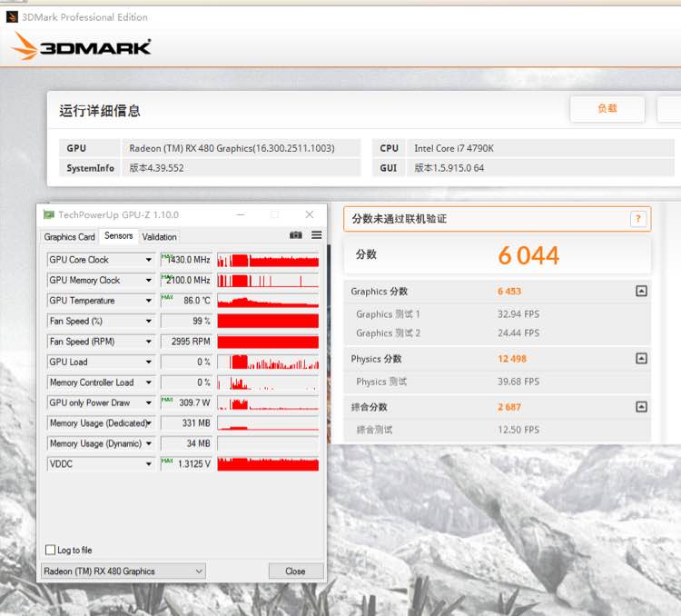Screen dimensions: 681x616
Task: Click the 309.7 W power value
Action: pyautogui.click(x=186, y=402)
